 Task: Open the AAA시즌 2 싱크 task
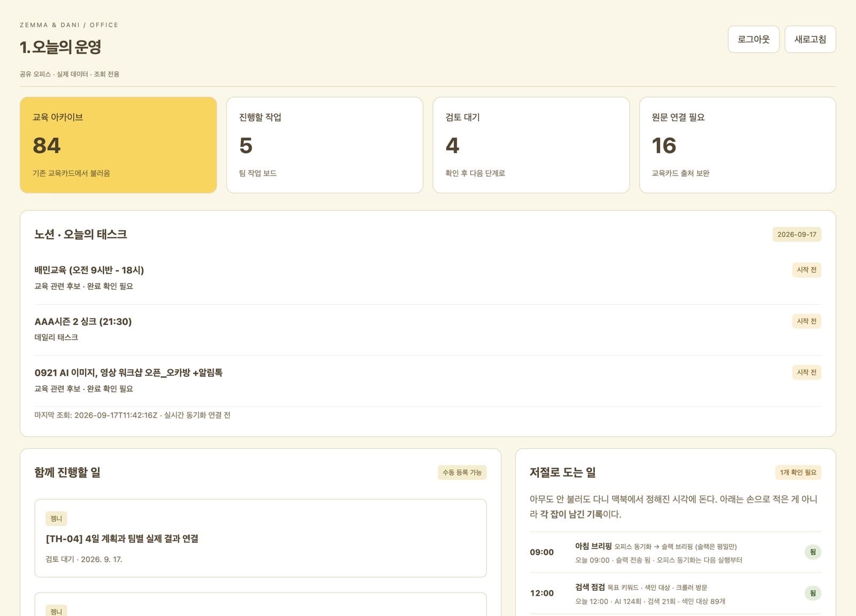point(427,329)
